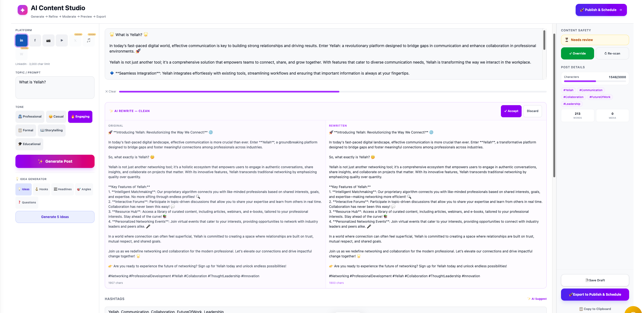644x313 pixels.
Task: Click the X platform icon marked SOON
Action: pos(75,40)
